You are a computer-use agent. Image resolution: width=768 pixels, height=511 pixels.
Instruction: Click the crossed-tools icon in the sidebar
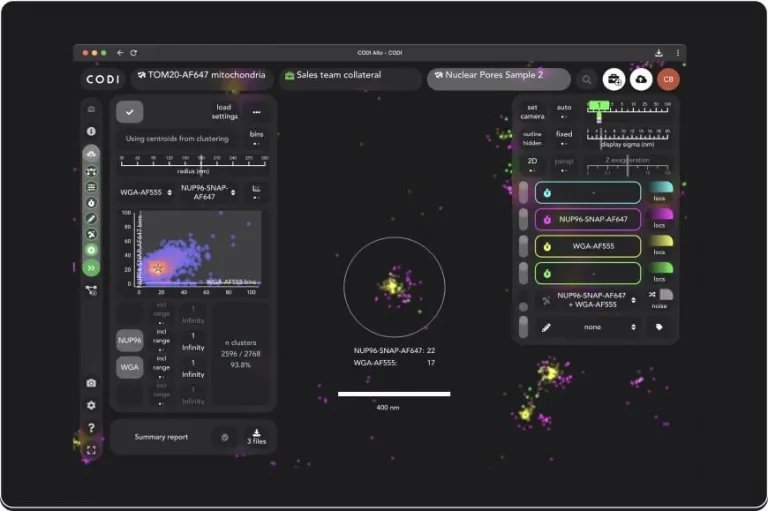(x=91, y=234)
